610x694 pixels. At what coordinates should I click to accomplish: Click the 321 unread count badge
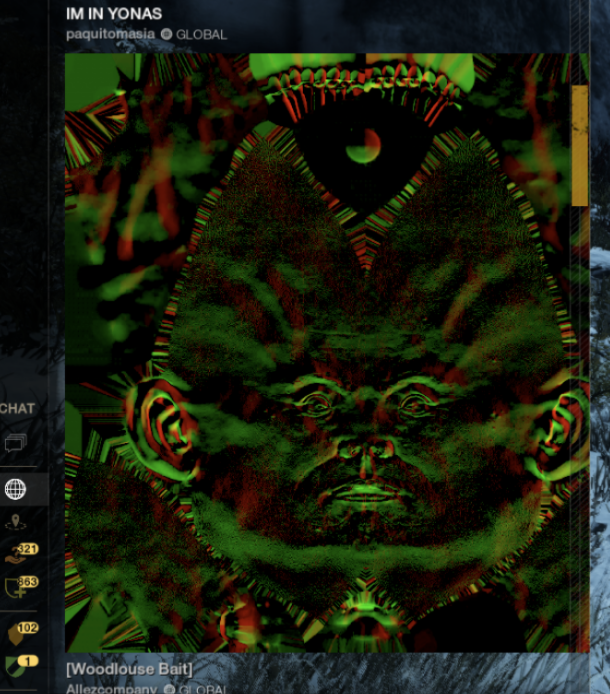28,549
